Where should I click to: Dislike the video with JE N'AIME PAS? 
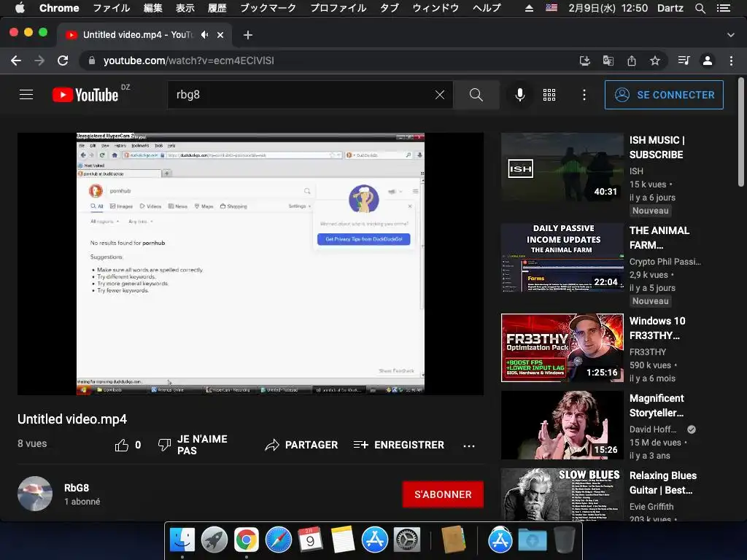point(193,445)
